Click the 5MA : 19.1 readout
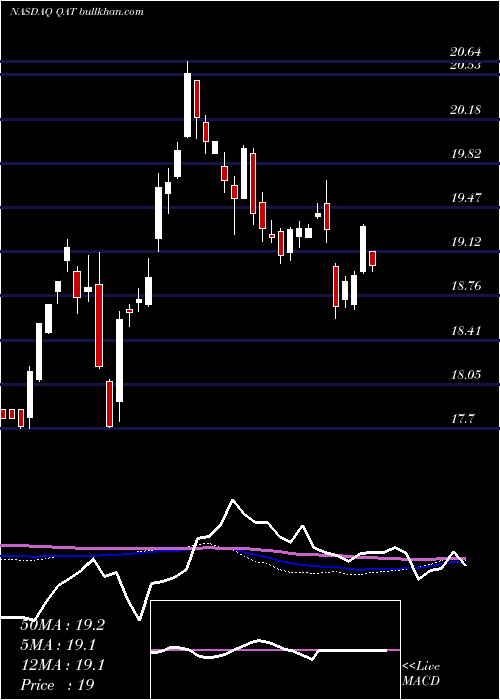 59,645
